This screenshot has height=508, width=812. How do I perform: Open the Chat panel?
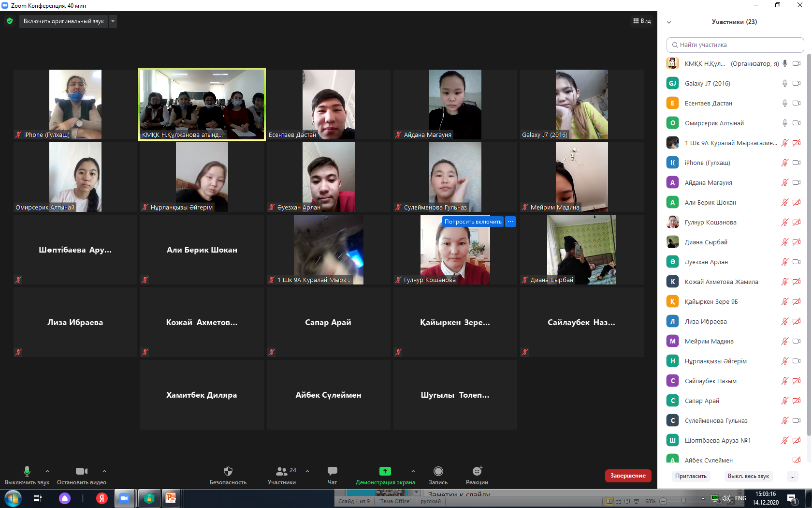[332, 471]
